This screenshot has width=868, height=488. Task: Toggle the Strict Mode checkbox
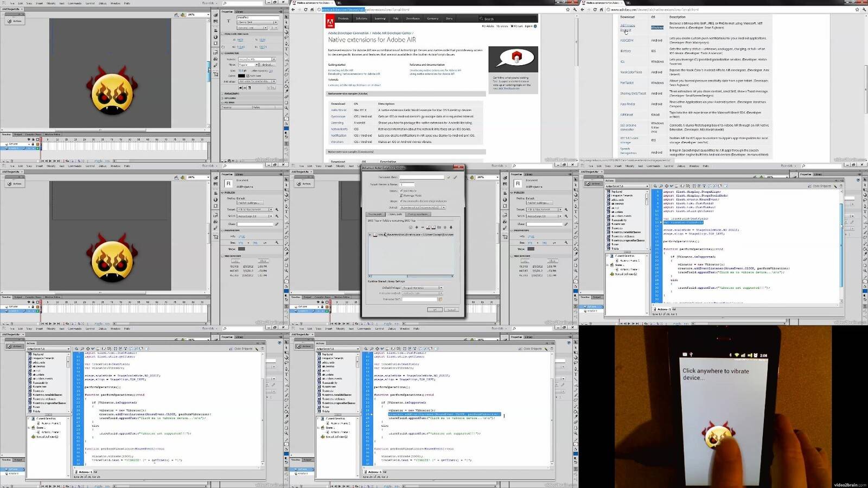(x=401, y=191)
